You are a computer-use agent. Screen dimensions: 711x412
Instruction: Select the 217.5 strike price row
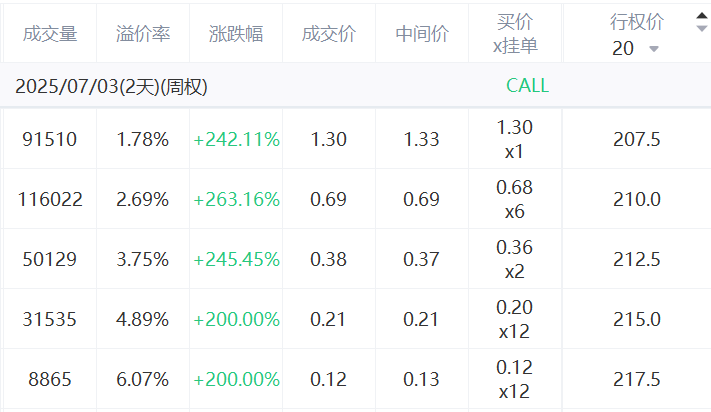[356, 379]
